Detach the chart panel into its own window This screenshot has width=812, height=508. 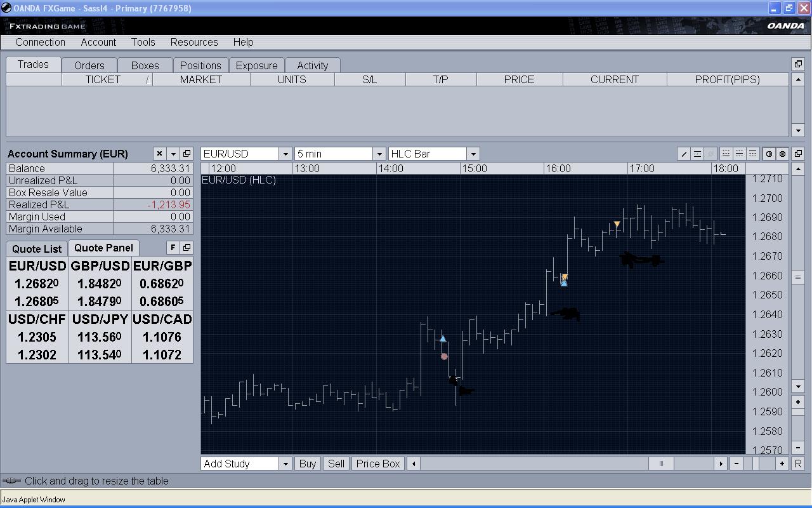798,154
